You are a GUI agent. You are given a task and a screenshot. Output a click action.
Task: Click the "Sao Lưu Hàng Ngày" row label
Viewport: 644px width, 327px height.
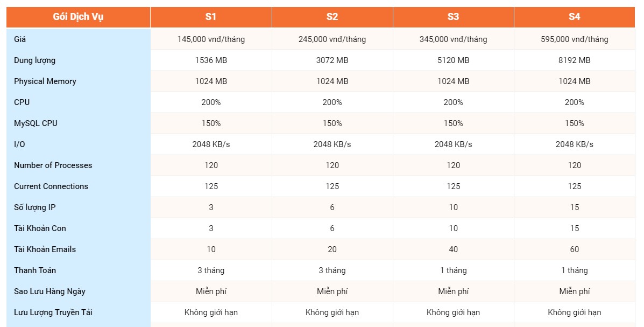tap(49, 291)
